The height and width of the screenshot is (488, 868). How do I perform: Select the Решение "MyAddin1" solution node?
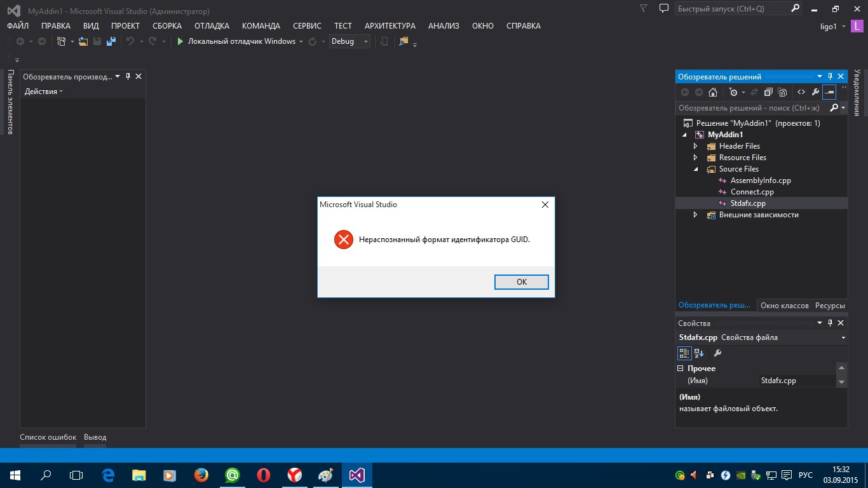click(758, 123)
